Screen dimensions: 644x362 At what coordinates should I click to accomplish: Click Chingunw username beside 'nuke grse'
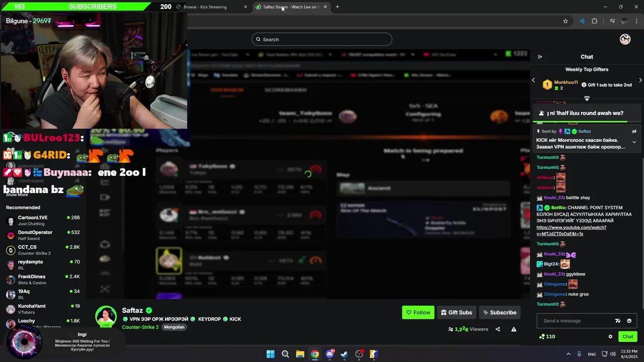[555, 294]
